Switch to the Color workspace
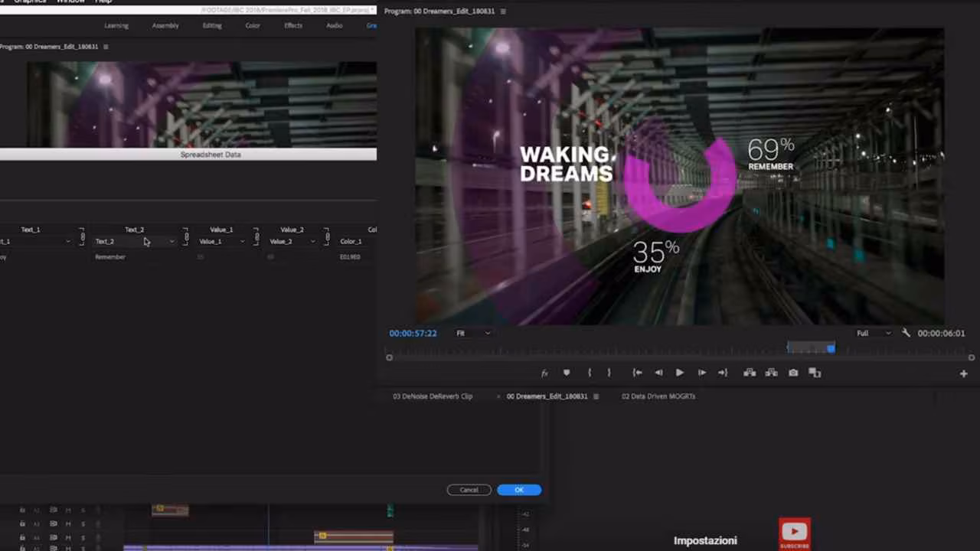 [253, 25]
